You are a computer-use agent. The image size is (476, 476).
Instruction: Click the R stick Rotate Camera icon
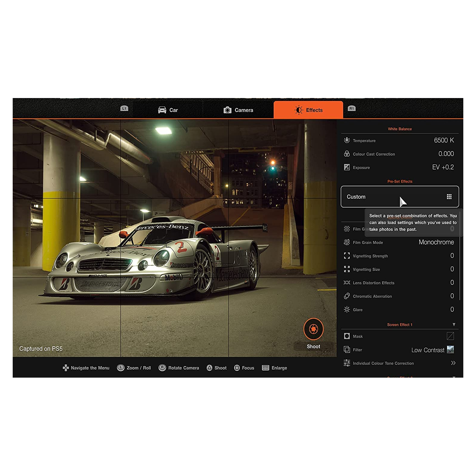click(x=162, y=368)
